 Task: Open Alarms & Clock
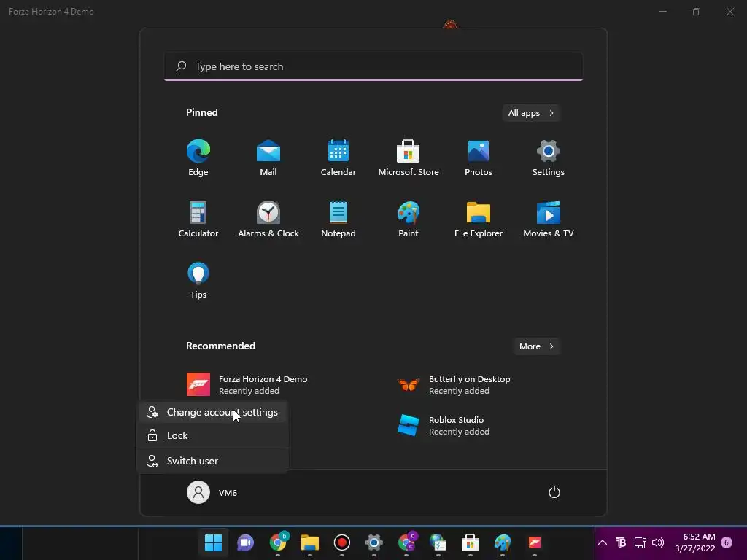[268, 219]
